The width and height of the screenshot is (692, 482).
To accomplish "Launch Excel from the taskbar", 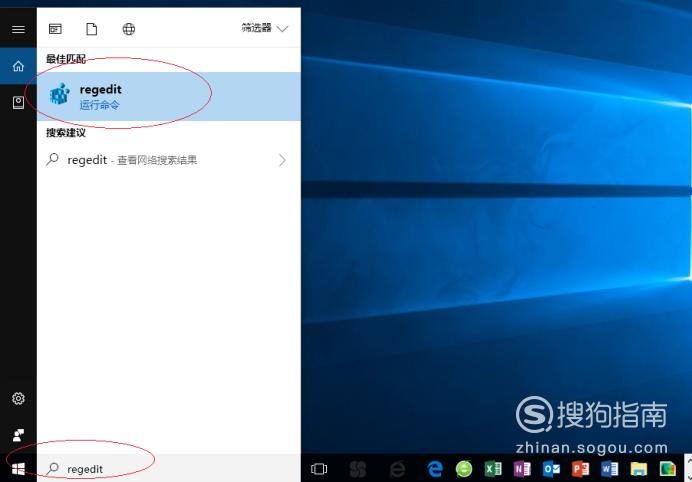I will (x=493, y=469).
